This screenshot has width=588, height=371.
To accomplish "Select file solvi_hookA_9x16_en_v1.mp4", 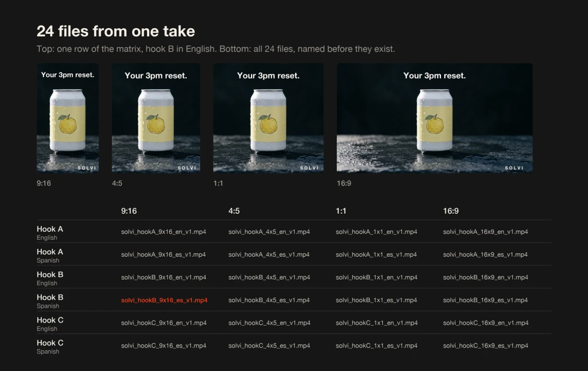I will 163,232.
